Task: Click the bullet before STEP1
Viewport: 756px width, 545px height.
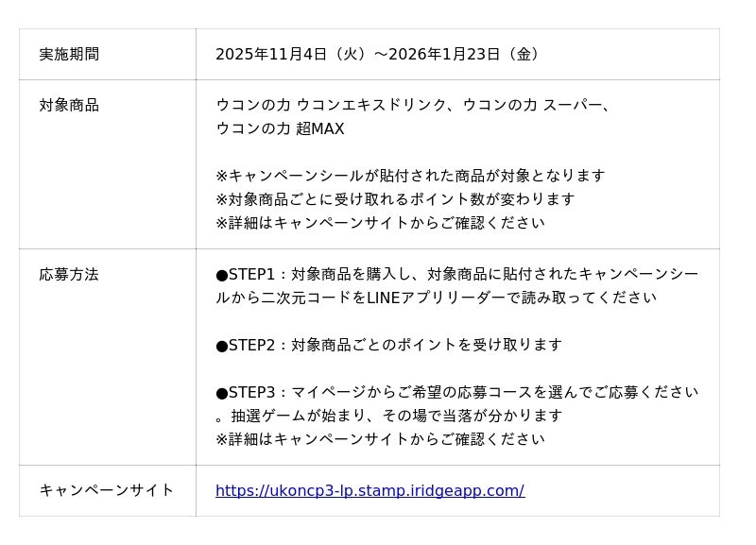Action: [x=222, y=276]
